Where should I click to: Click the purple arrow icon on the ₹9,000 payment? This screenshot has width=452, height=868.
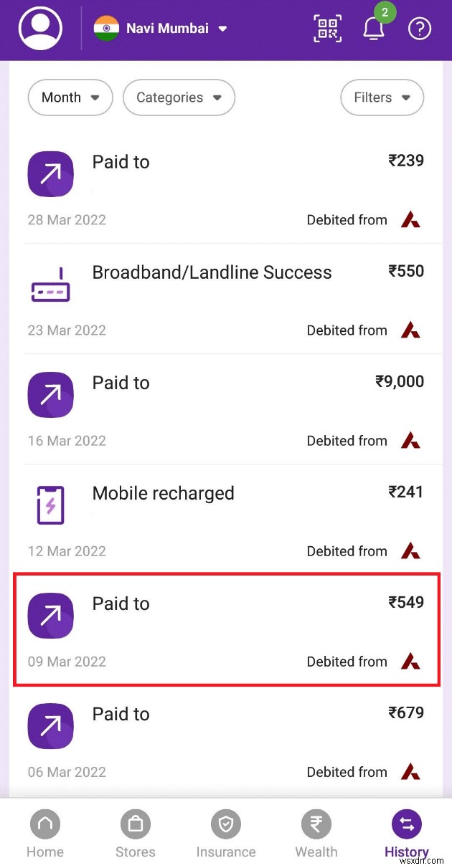[x=50, y=395]
